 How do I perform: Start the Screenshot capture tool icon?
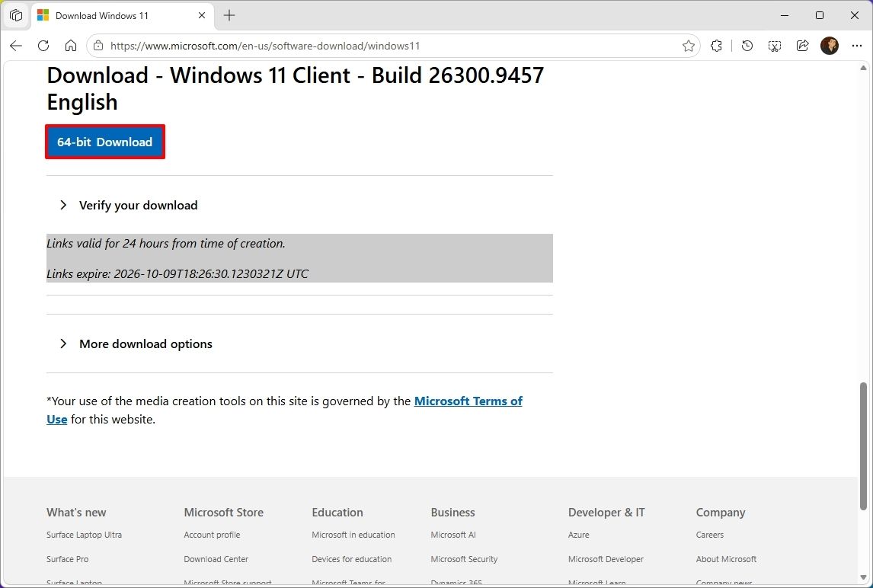pyautogui.click(x=775, y=46)
